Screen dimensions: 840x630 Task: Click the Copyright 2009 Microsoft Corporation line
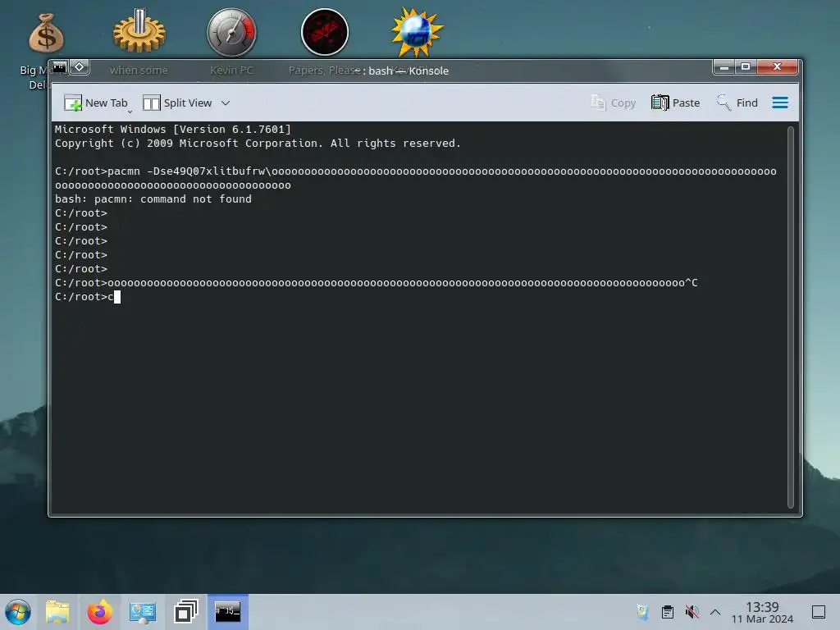tap(258, 143)
